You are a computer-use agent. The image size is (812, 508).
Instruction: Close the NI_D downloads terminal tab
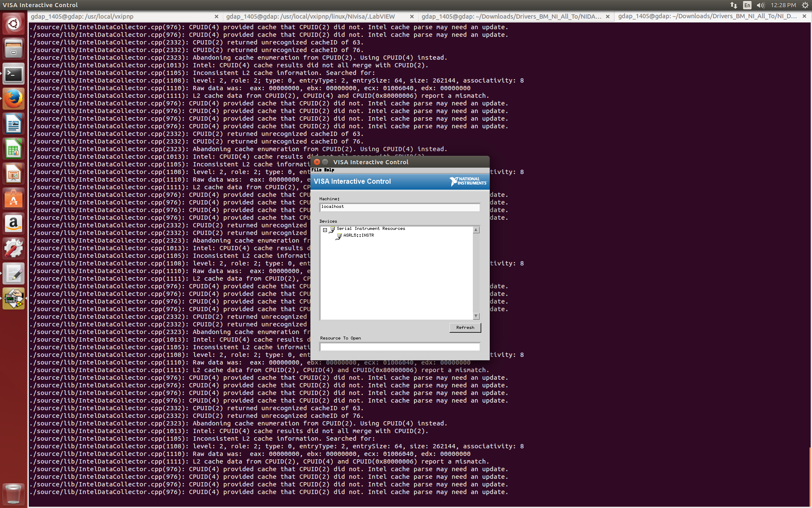(804, 17)
